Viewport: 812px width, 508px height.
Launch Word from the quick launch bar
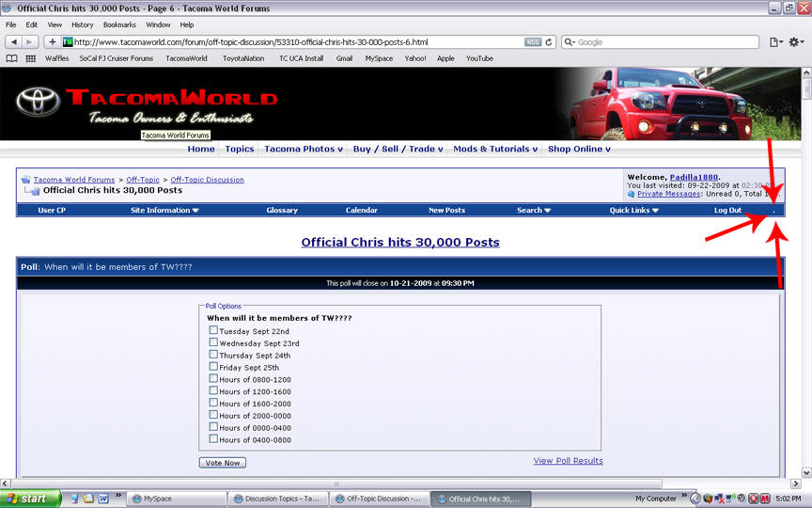pos(103,499)
